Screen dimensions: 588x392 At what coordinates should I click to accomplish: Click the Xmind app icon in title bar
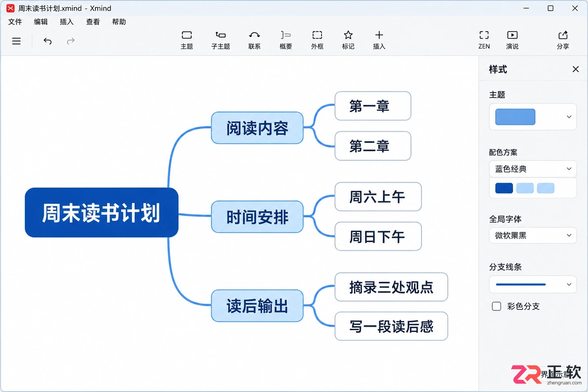pyautogui.click(x=11, y=8)
